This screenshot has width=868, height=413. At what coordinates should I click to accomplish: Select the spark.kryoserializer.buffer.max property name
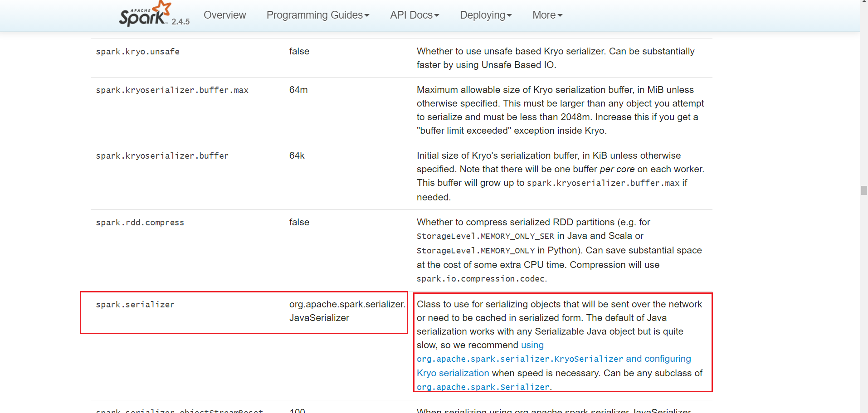click(172, 90)
